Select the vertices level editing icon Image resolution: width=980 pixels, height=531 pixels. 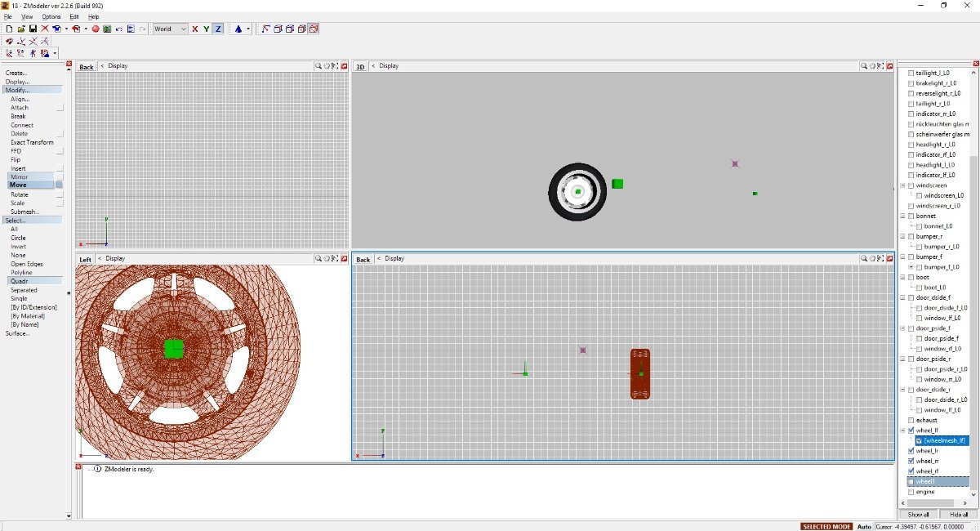265,29
